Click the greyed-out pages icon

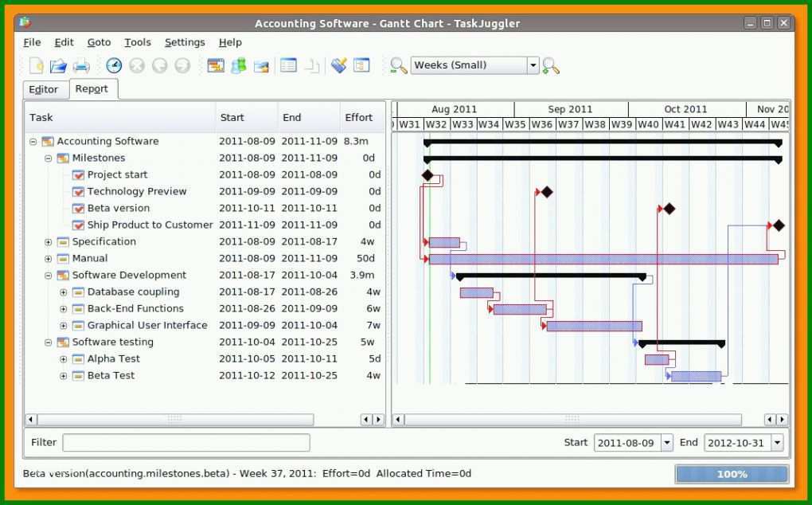(312, 66)
